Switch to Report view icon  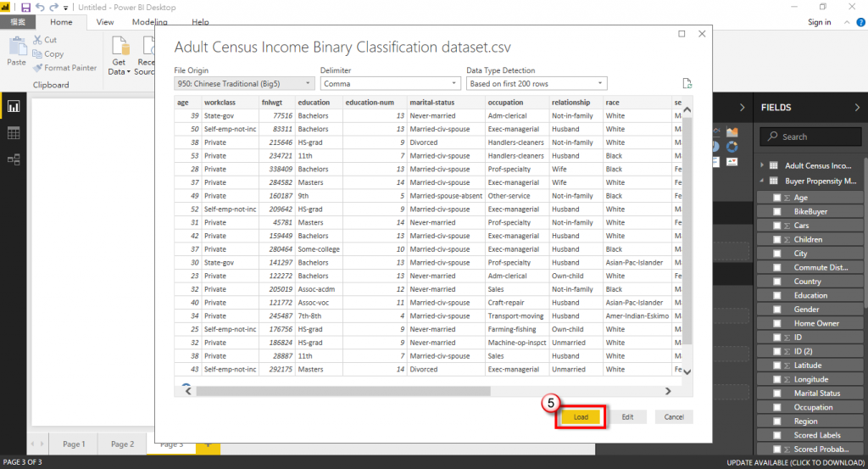tap(14, 106)
